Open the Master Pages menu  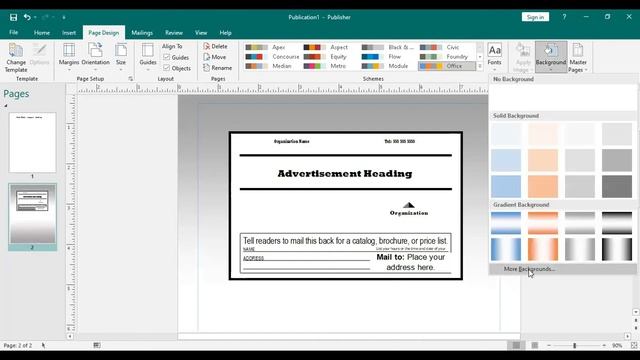578,58
